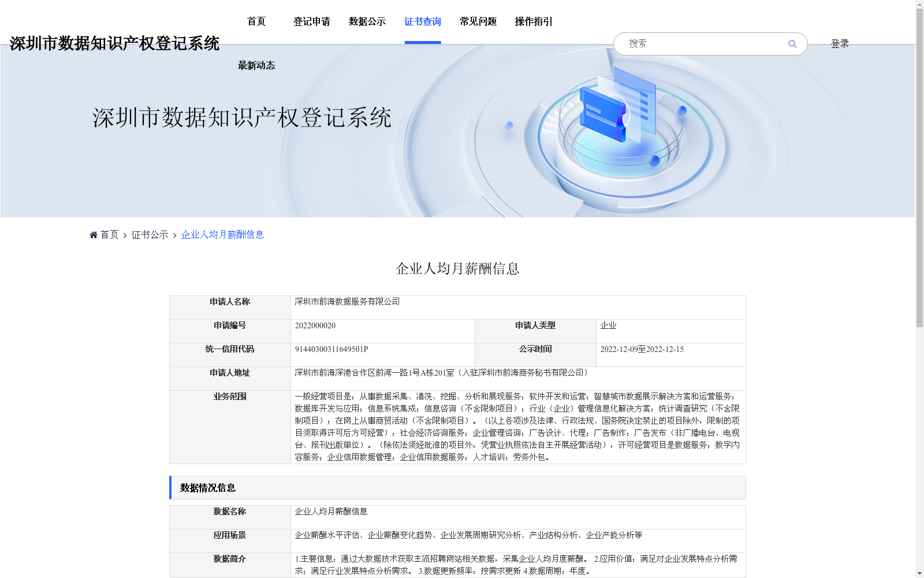The height and width of the screenshot is (578, 924).
Task: Click the 数据简介 description text
Action: 516,565
